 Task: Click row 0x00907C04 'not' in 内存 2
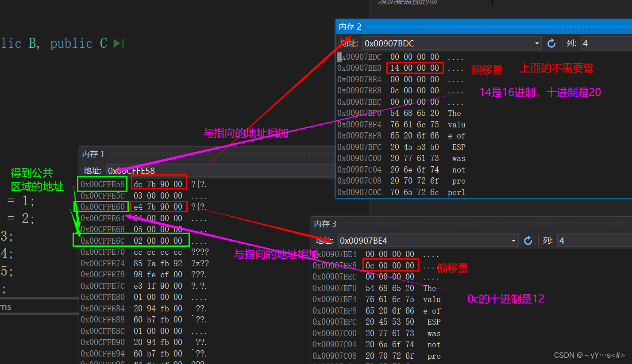tap(401, 170)
